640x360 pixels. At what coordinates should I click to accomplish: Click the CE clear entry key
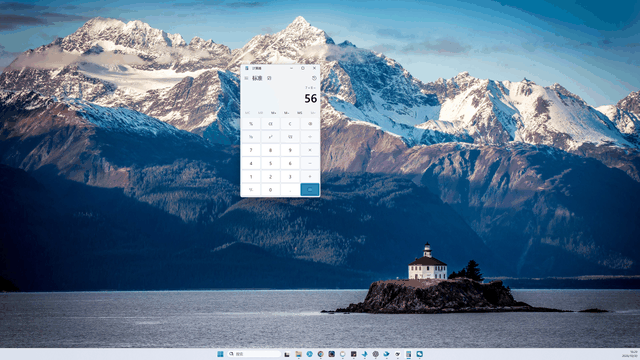point(270,124)
